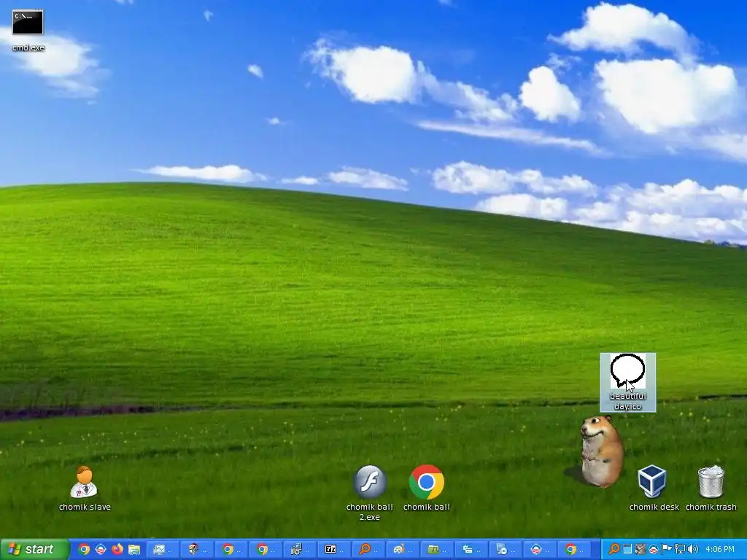
Task: Open the volume speaker tray icon
Action: 693,550
